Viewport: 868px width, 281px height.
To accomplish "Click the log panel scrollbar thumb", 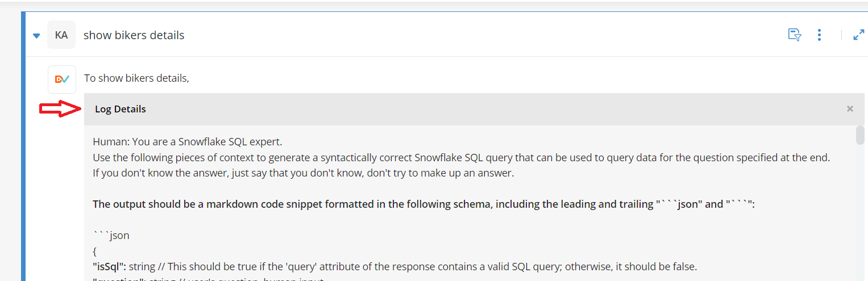I will click(860, 135).
